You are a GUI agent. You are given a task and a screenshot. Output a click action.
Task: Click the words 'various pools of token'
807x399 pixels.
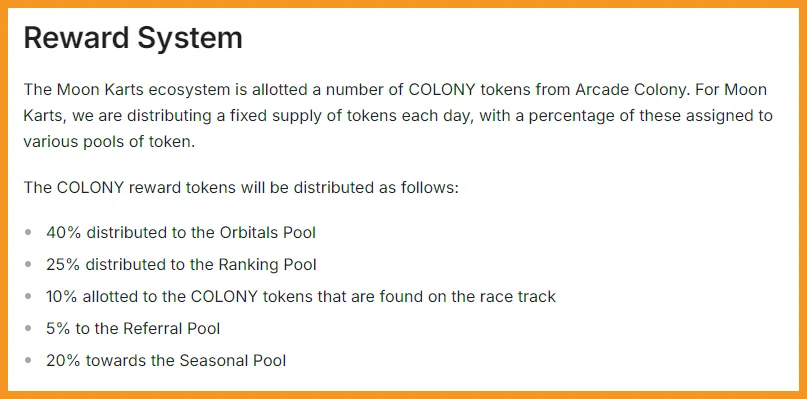[x=108, y=142]
